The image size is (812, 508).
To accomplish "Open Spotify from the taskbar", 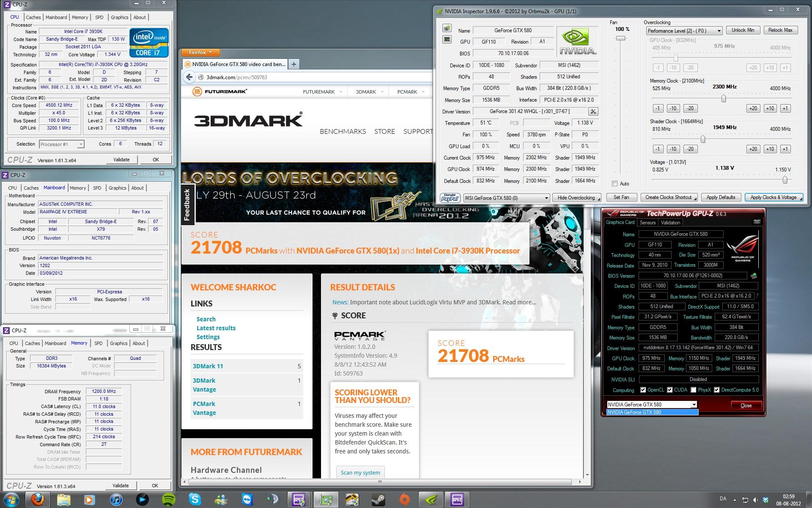I will [x=169, y=500].
